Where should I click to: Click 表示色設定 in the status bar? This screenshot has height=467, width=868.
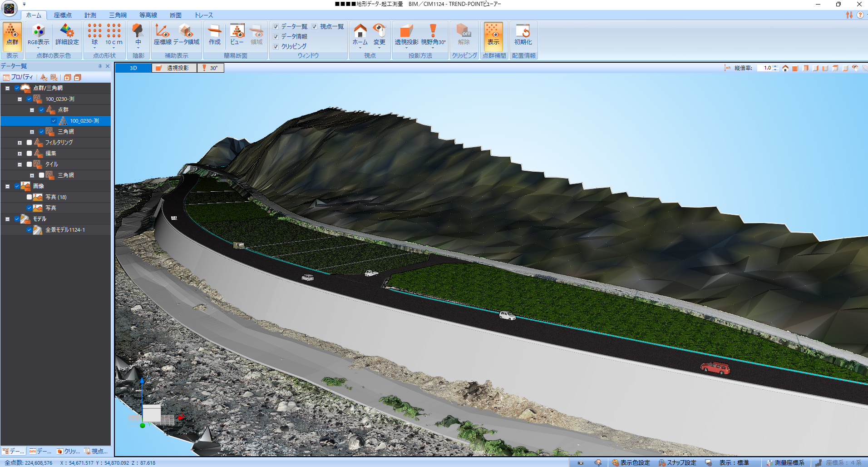coord(631,462)
